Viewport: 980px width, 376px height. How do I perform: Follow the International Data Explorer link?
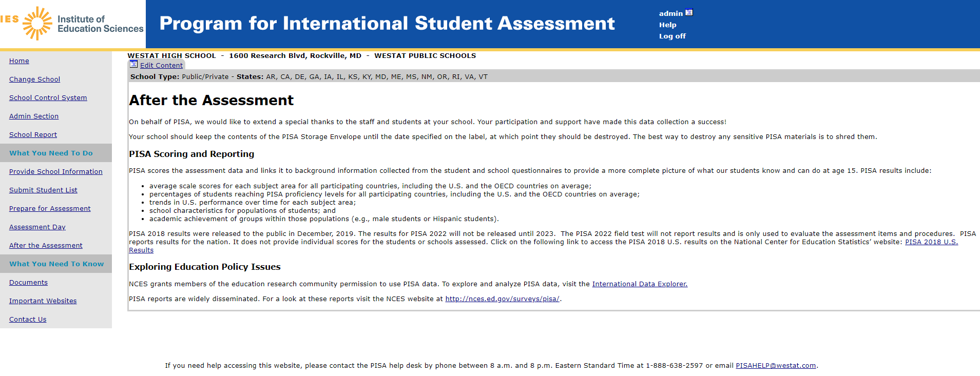coord(639,284)
